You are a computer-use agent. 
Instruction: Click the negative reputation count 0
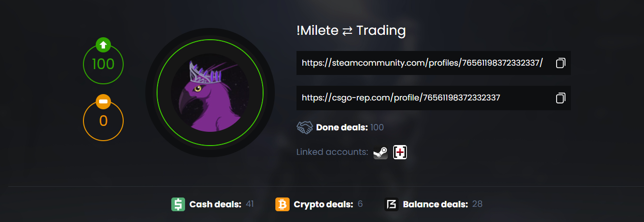click(103, 121)
